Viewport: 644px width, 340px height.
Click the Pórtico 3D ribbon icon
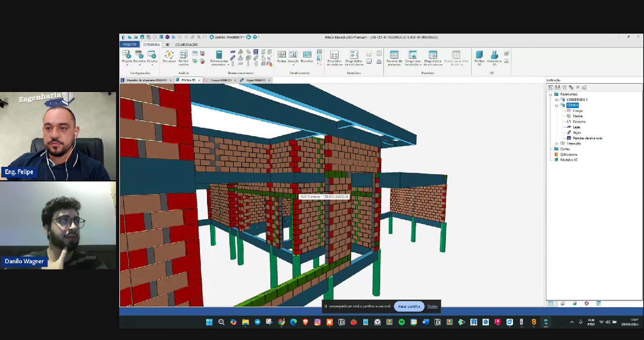point(479,55)
